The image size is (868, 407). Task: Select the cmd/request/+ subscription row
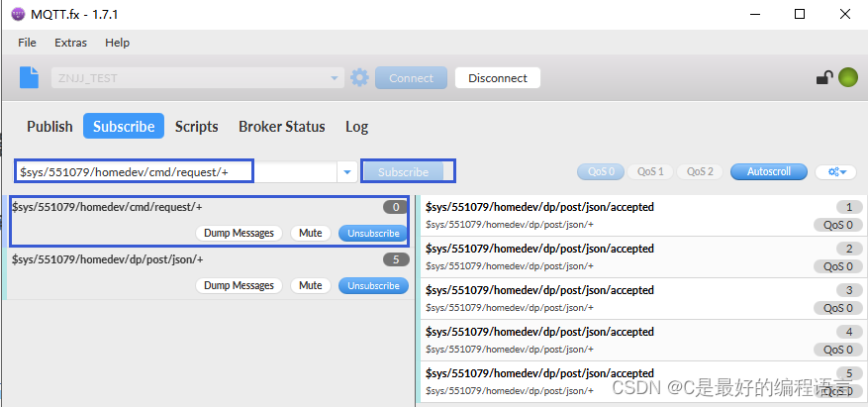pos(209,221)
